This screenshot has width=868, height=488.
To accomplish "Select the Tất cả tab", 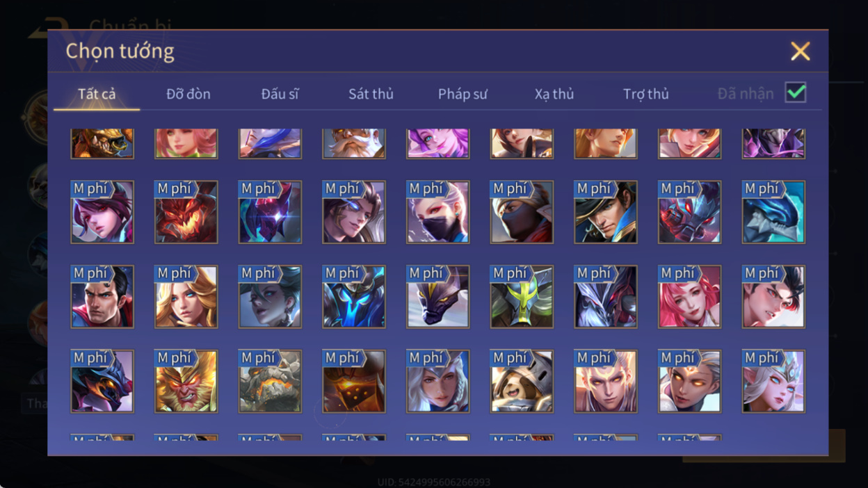I will (x=97, y=94).
